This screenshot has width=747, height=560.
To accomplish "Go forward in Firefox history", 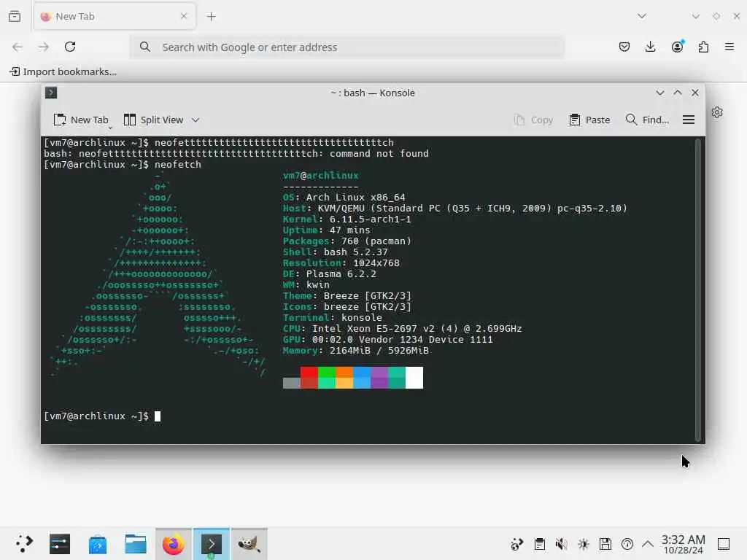I will [43, 47].
